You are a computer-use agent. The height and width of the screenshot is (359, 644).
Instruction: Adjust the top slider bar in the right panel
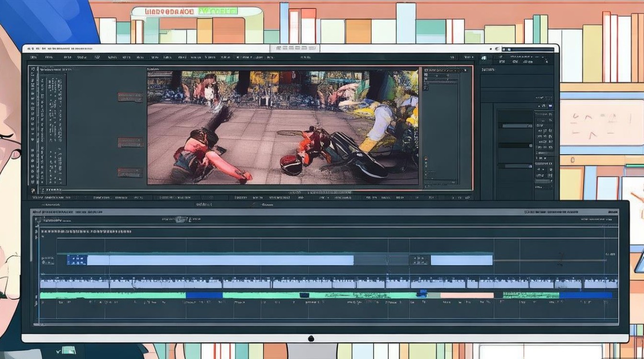[x=516, y=125]
